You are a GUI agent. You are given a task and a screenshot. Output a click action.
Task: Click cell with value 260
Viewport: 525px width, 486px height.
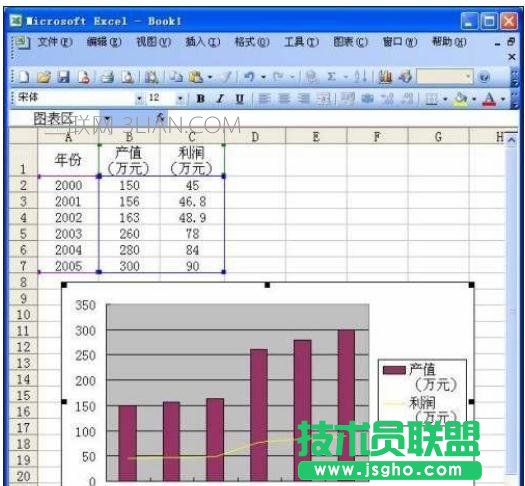(x=130, y=234)
